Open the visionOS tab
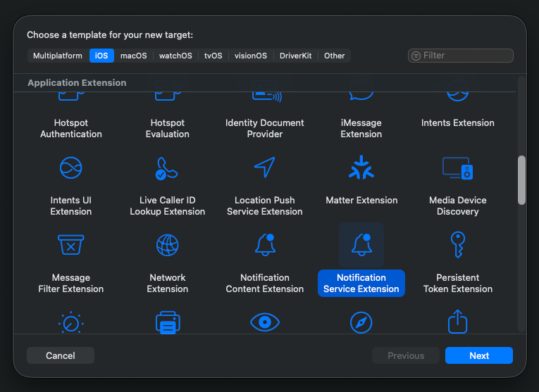The width and height of the screenshot is (539, 392). click(251, 56)
